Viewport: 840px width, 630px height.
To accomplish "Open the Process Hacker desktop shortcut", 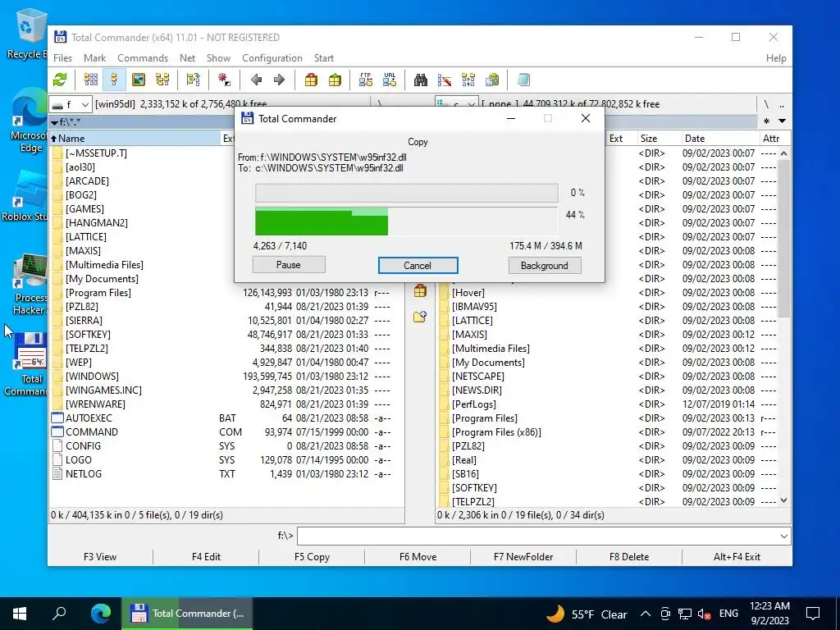I will point(30,285).
